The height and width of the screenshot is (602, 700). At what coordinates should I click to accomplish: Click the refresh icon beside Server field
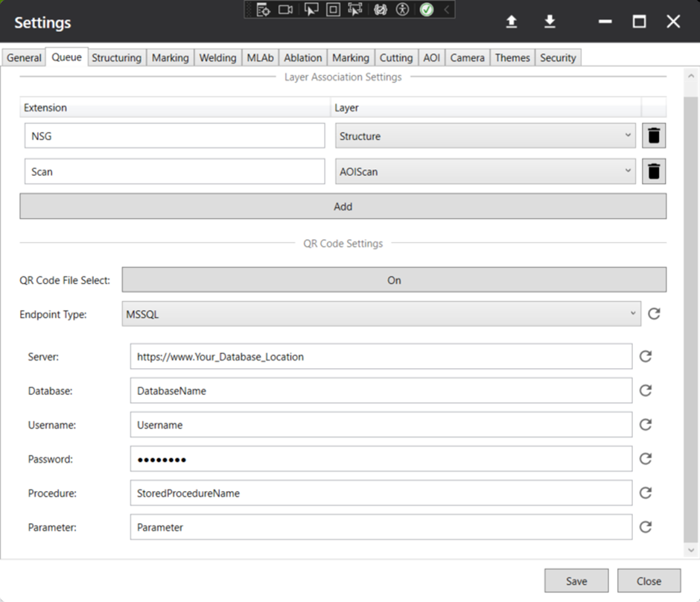point(646,356)
